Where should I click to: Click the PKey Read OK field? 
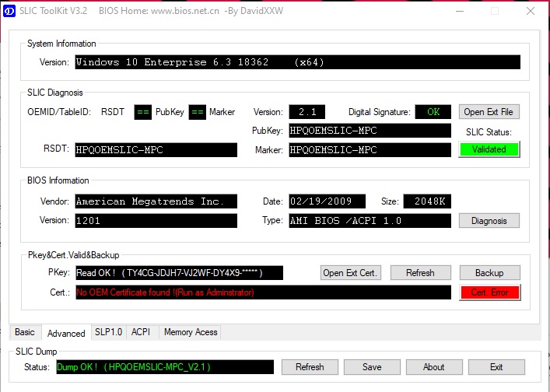[x=179, y=273]
